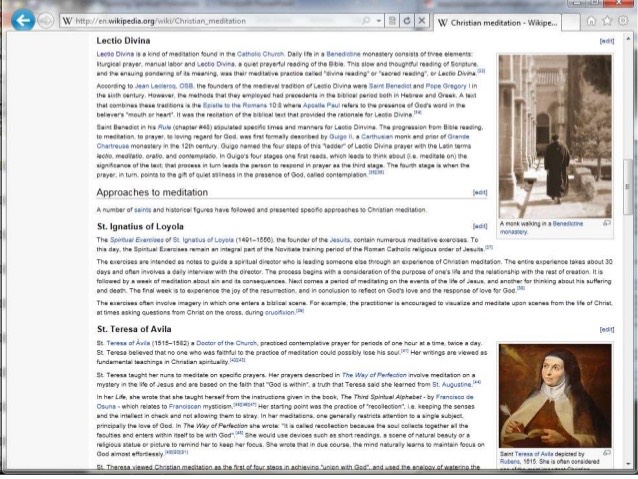Open the crucifixion link
The width and height of the screenshot is (638, 479).
pos(280,313)
